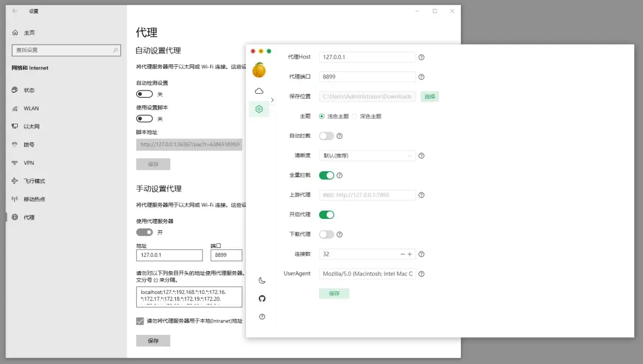Select 浅色主题 radio button
The image size is (643, 364).
[x=321, y=117]
